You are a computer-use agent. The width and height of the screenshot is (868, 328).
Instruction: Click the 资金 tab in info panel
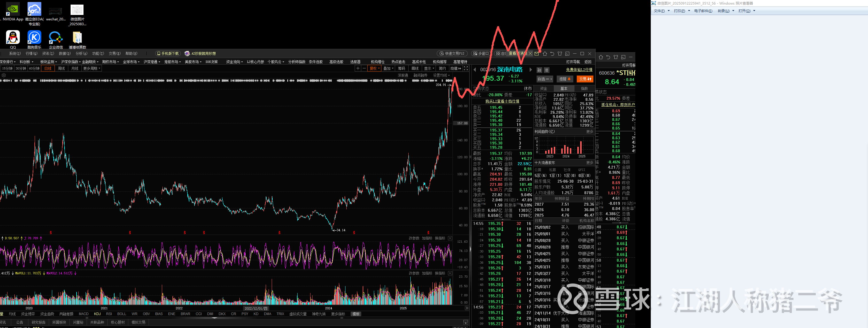(543, 88)
